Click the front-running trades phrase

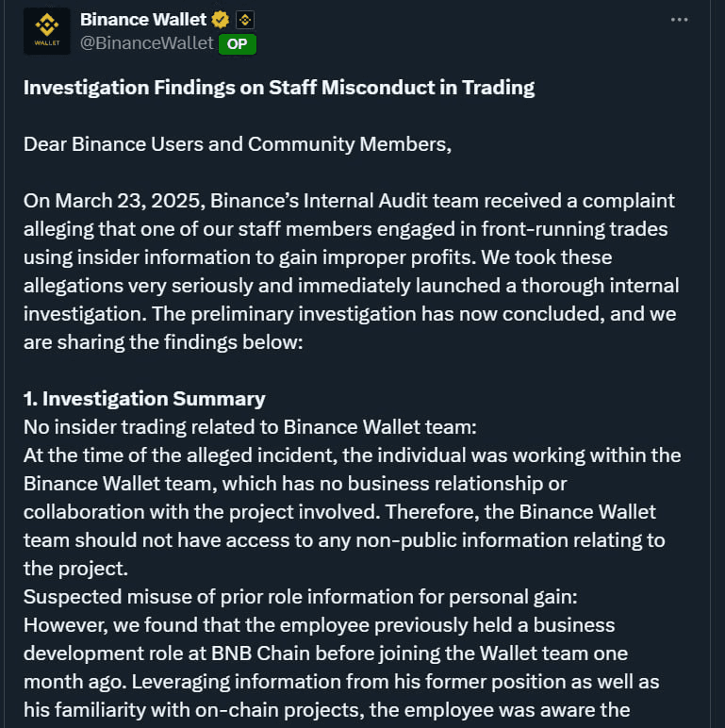tap(574, 229)
